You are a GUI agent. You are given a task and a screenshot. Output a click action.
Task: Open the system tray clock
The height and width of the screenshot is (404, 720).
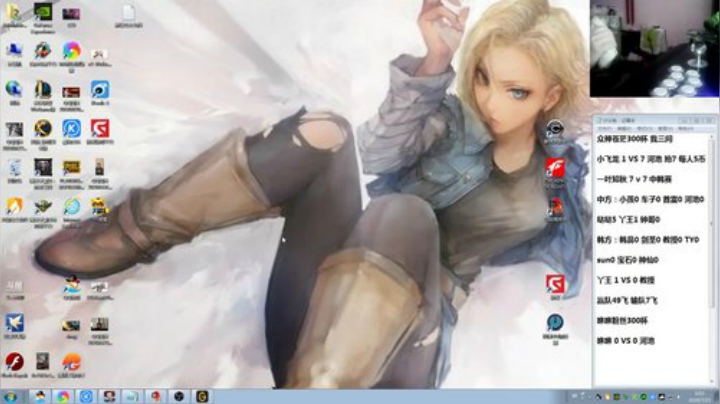700,397
